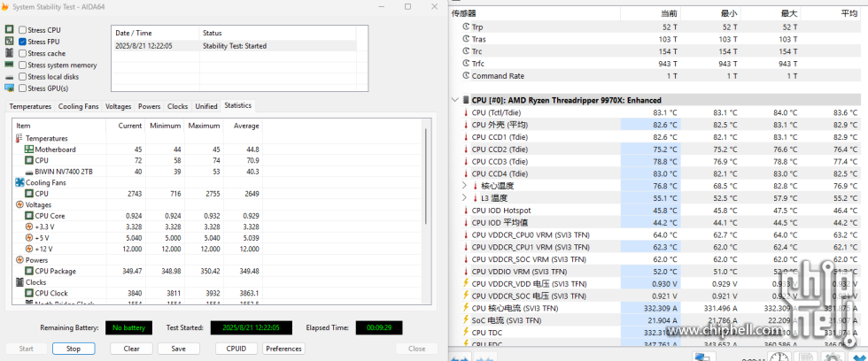Click the 当前 column header in HWiNFO
The height and width of the screenshot is (361, 868).
tap(650, 13)
